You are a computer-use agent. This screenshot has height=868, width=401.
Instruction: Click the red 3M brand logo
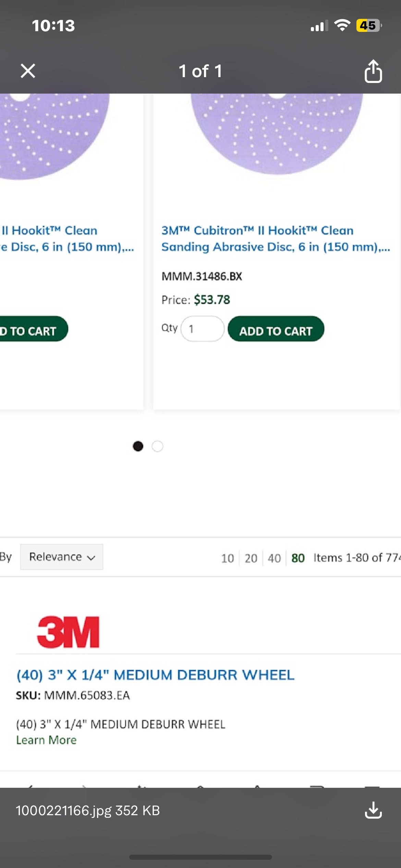tap(68, 632)
